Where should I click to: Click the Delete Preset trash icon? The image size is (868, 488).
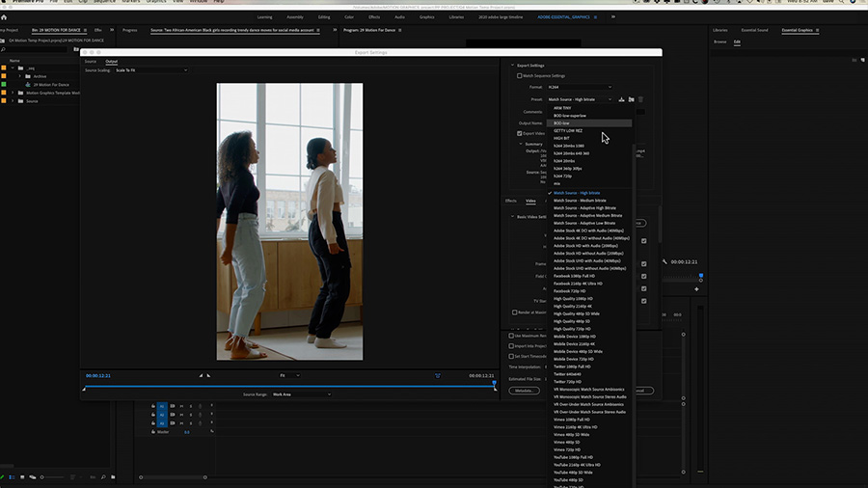click(x=640, y=99)
